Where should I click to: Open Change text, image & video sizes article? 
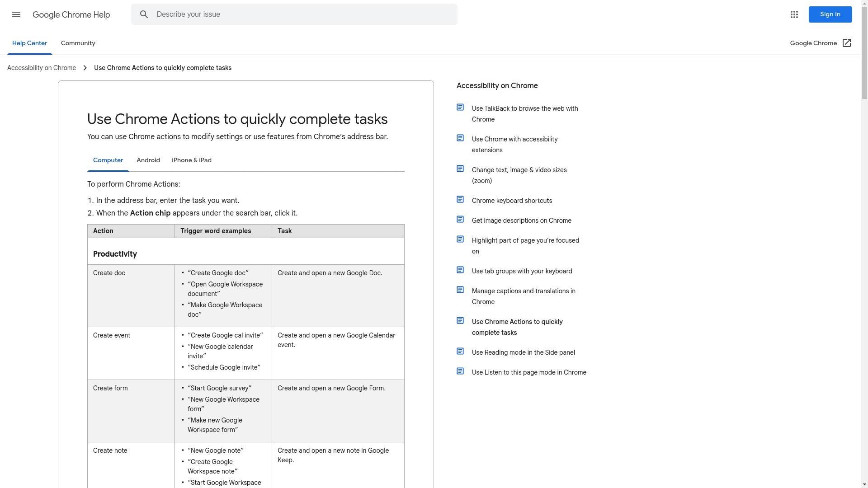click(x=519, y=175)
